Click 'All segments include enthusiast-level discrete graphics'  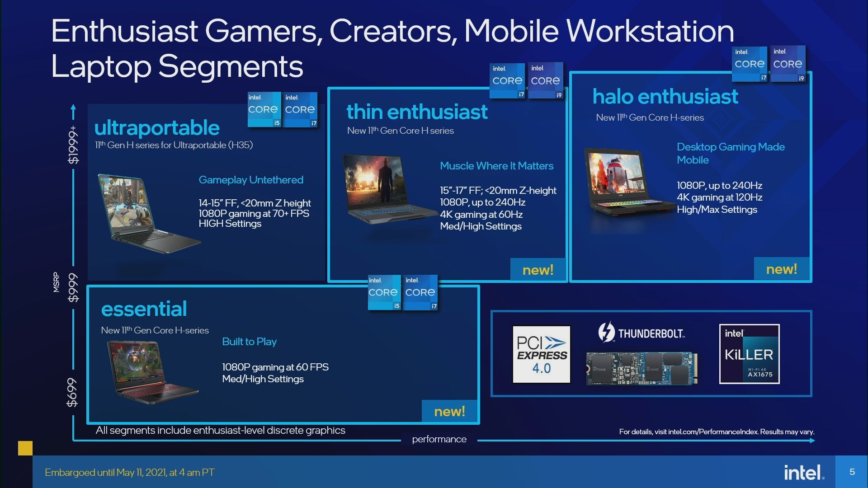(220, 431)
